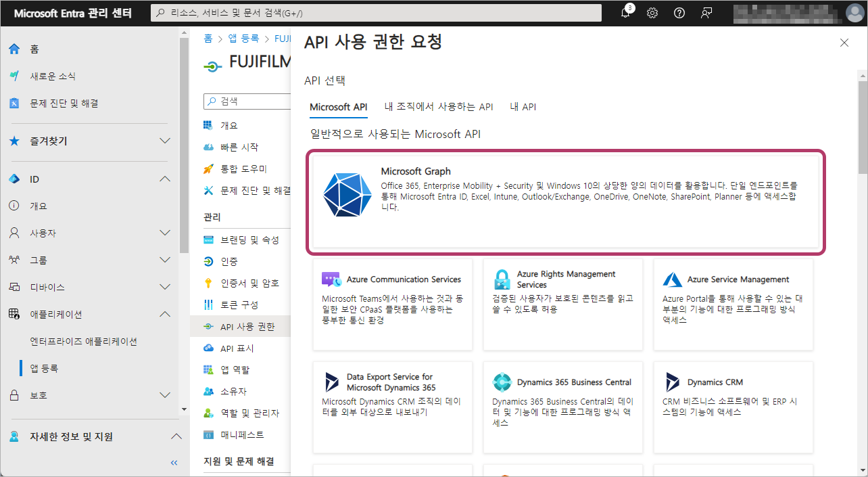The width and height of the screenshot is (868, 477).
Task: Open 엔터프라이즈 애플리케이션 in sidebar
Action: [84, 341]
